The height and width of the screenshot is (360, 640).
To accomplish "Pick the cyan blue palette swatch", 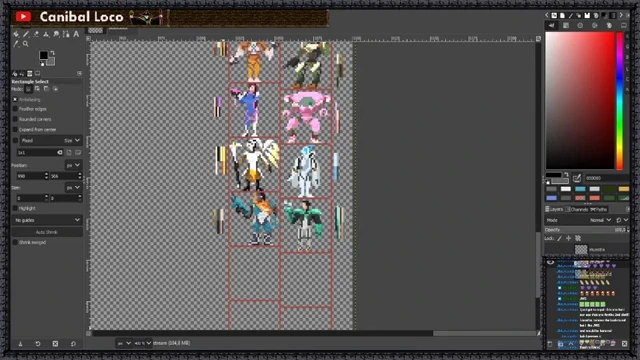I will tap(580, 189).
